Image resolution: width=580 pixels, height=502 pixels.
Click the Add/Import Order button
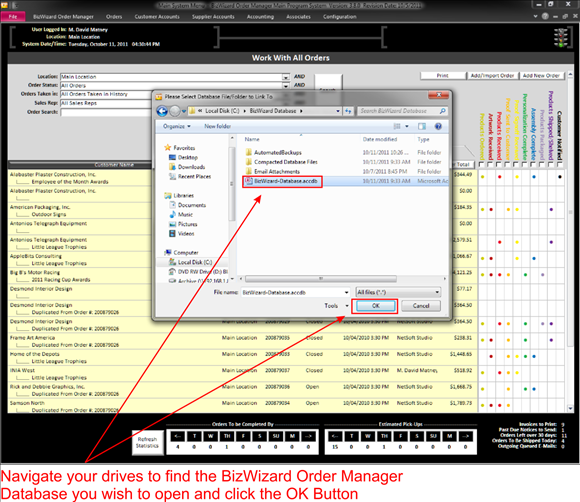(492, 75)
